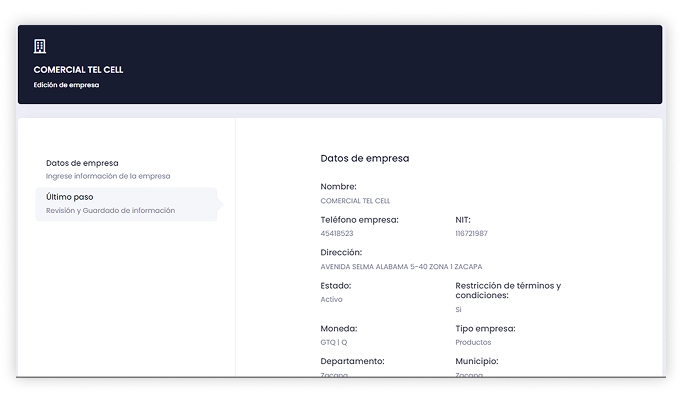Click 'Ingrese información de la empresa' description

click(108, 176)
